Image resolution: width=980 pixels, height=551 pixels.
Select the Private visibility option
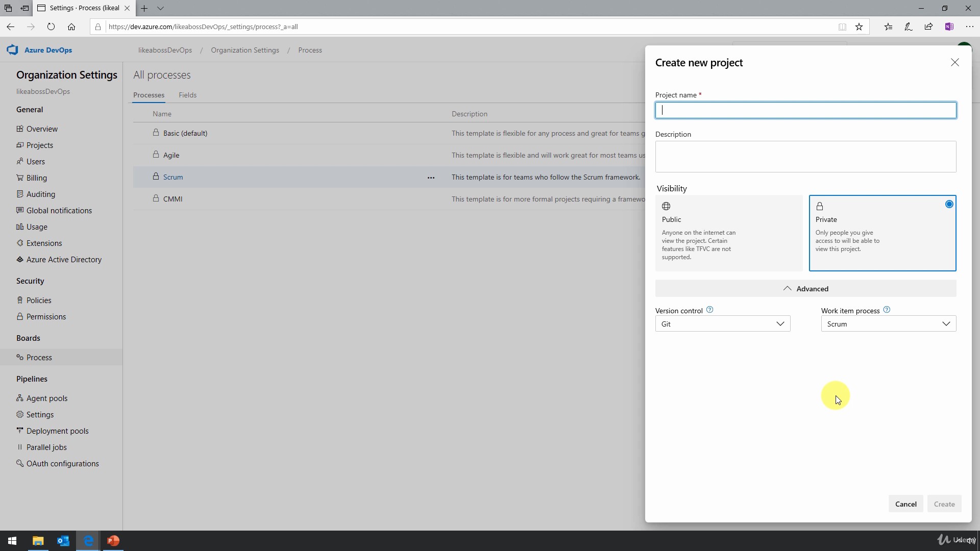pos(883,233)
